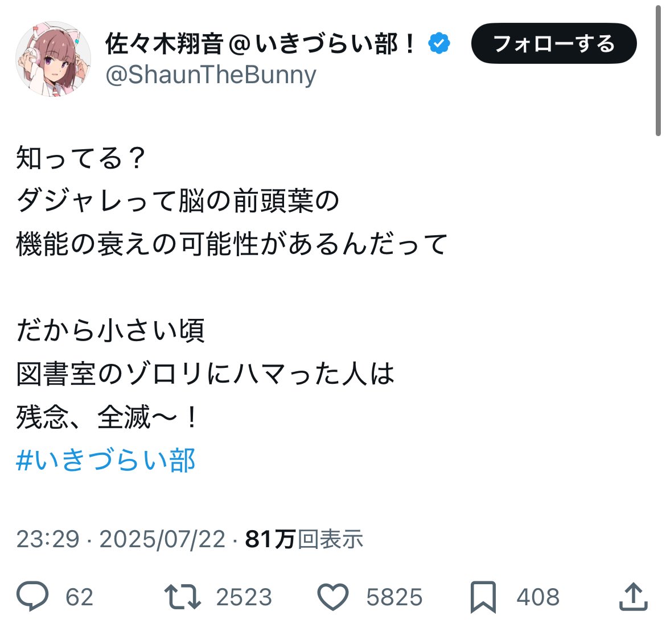Image resolution: width=666 pixels, height=644 pixels.
Task: Open the display name 佐々木翔音＠いきづらい部！
Action: pyautogui.click(x=262, y=44)
